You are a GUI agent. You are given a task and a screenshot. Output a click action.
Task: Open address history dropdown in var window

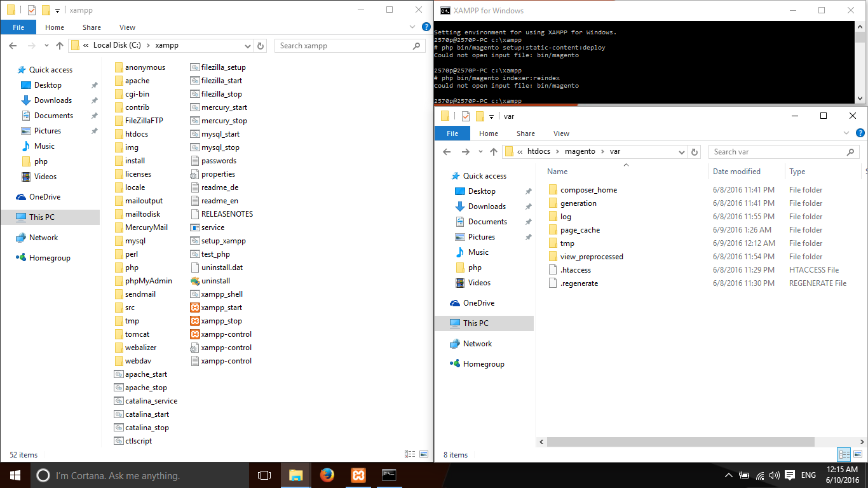coord(682,152)
